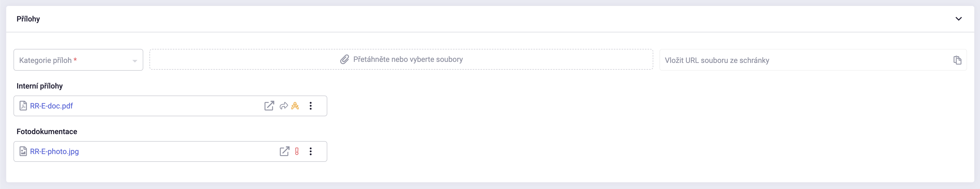Click the image file type icon
Image resolution: width=980 pixels, height=189 pixels.
tap(23, 151)
